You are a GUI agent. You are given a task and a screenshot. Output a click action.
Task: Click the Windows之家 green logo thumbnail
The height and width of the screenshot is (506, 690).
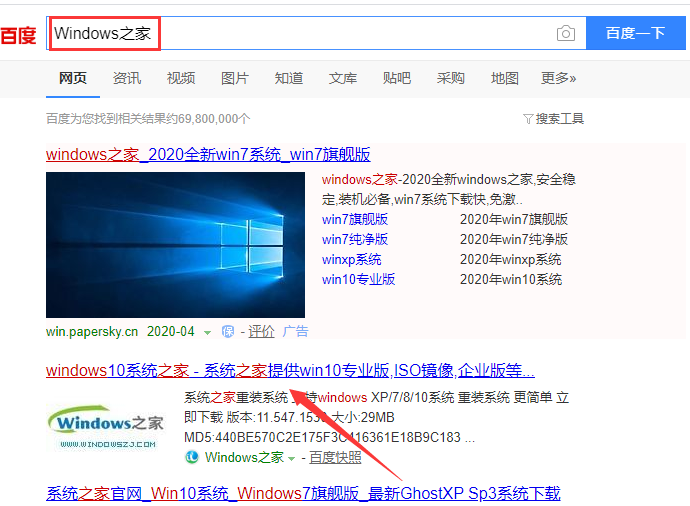pyautogui.click(x=105, y=422)
